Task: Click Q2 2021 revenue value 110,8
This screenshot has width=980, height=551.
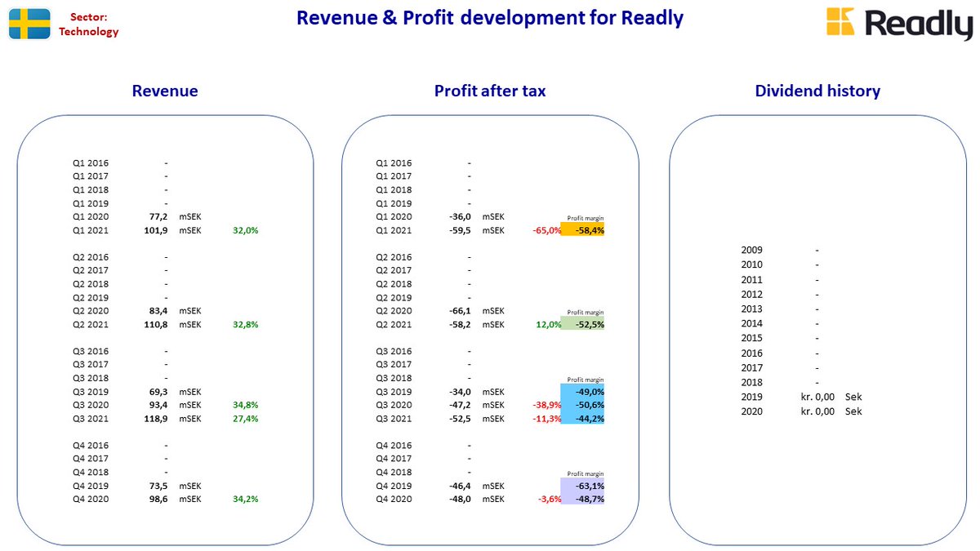Action: (155, 324)
